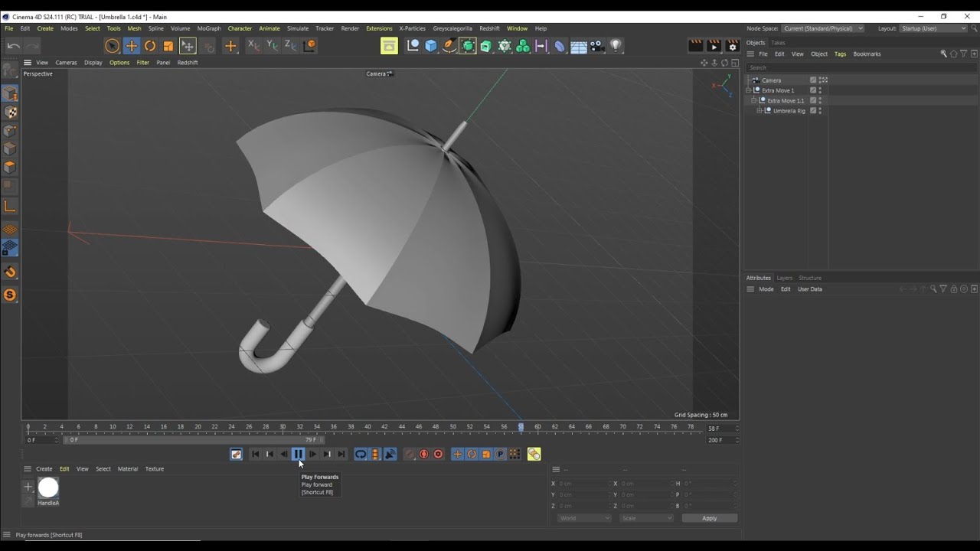Toggle Z axis lock

(x=290, y=46)
